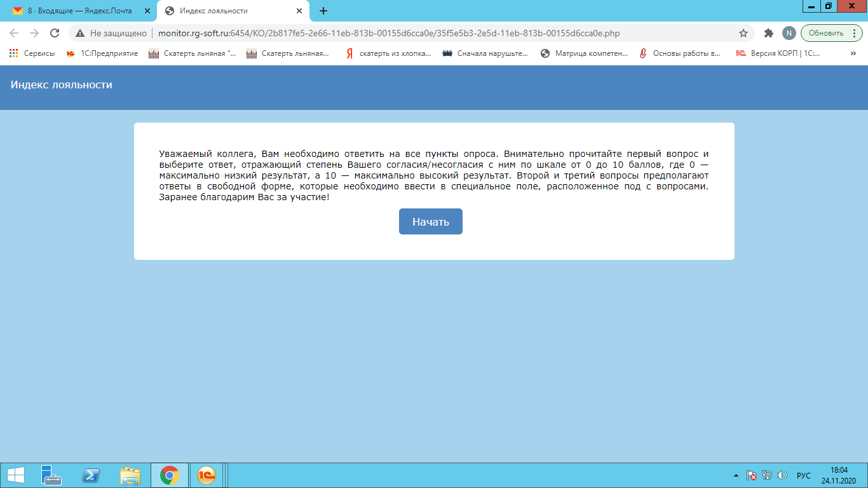
Task: Click the Обновить update button
Action: 826,33
